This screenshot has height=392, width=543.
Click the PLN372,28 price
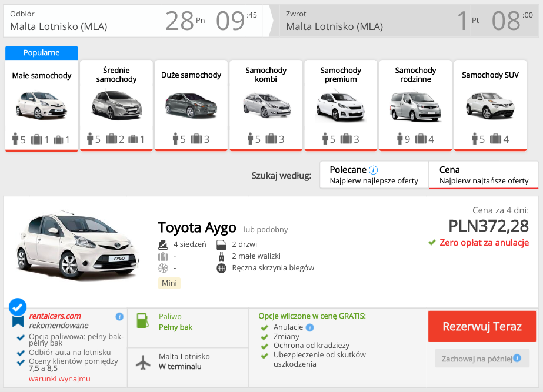[489, 226]
